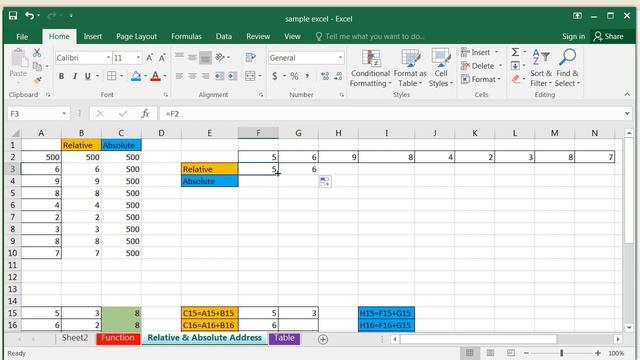640x360 pixels.
Task: Click the zoom slider handle
Action: [x=562, y=353]
